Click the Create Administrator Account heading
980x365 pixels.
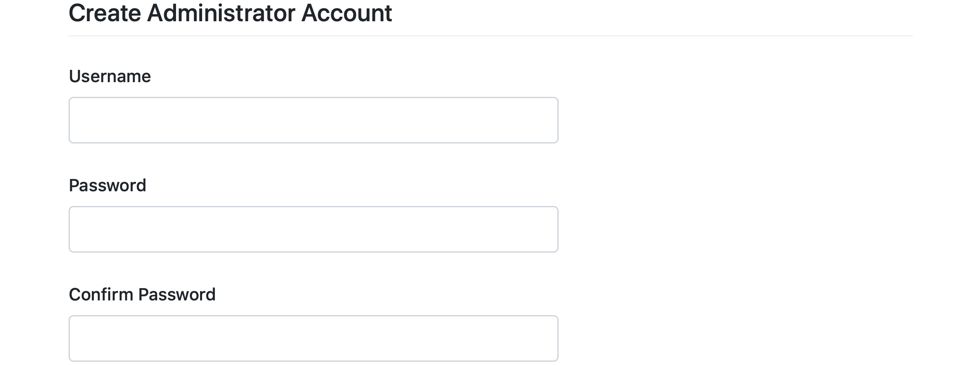230,13
